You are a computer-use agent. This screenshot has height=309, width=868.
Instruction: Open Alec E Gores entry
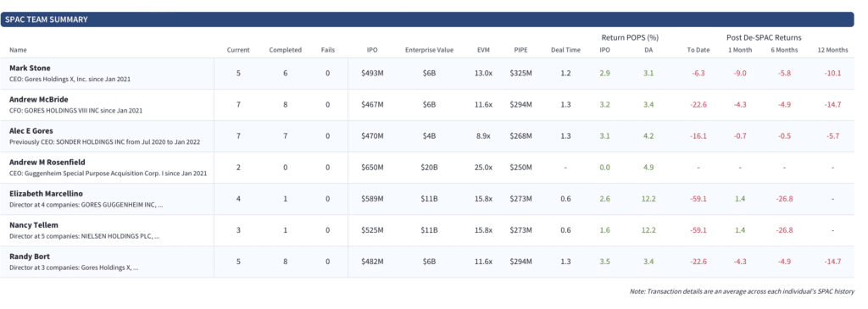click(x=31, y=131)
